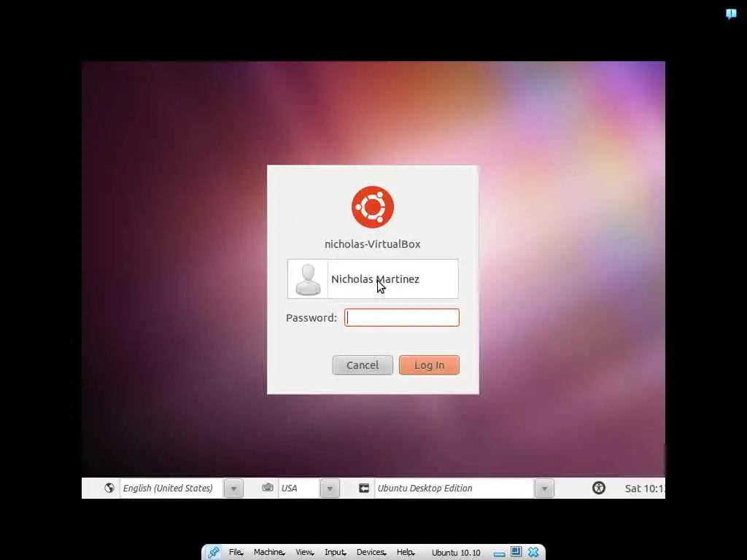Click the nicholas-VirtualBox hostname label
The image size is (747, 560).
(373, 244)
